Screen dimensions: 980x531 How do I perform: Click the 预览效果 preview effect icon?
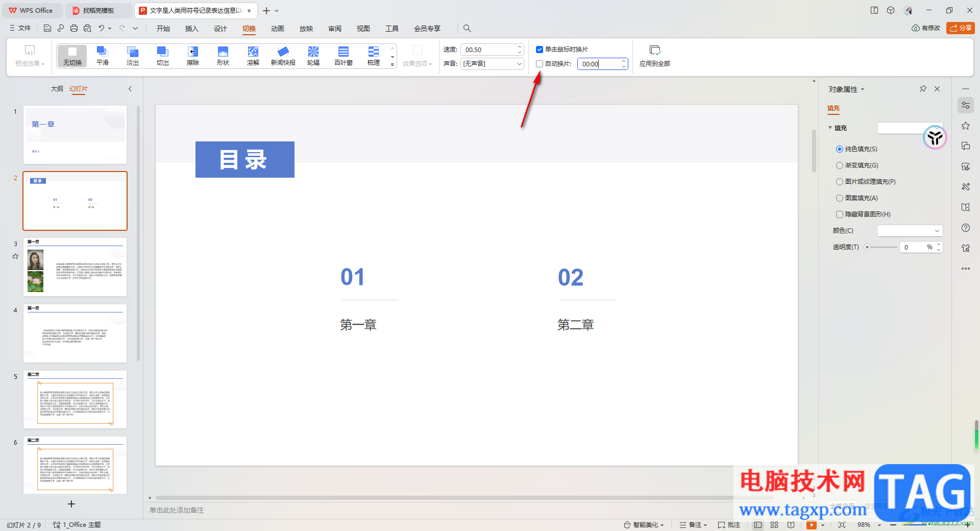(30, 51)
